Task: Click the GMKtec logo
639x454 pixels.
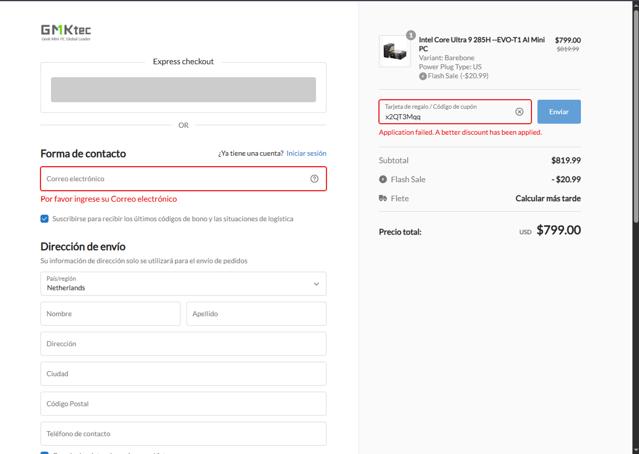Action: click(66, 32)
